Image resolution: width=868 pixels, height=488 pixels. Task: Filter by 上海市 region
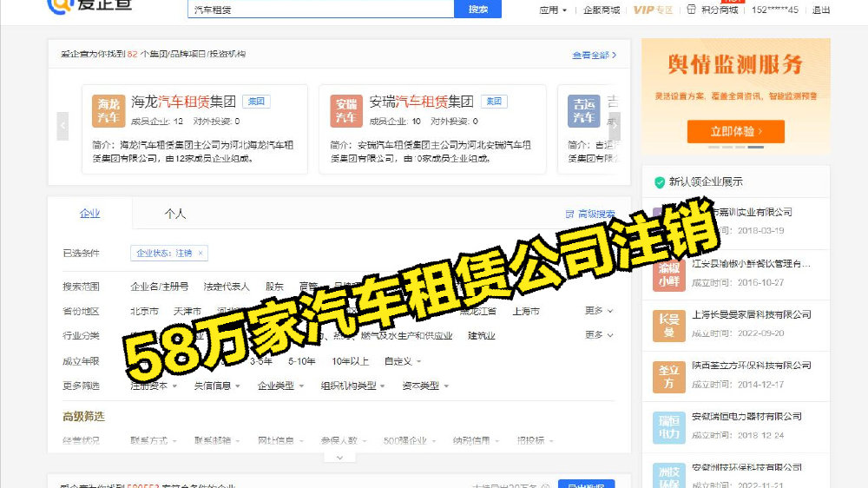[526, 312]
